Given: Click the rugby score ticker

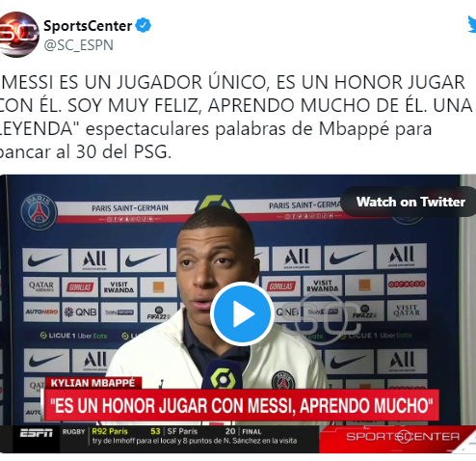Looking at the screenshot, I should tap(189, 436).
